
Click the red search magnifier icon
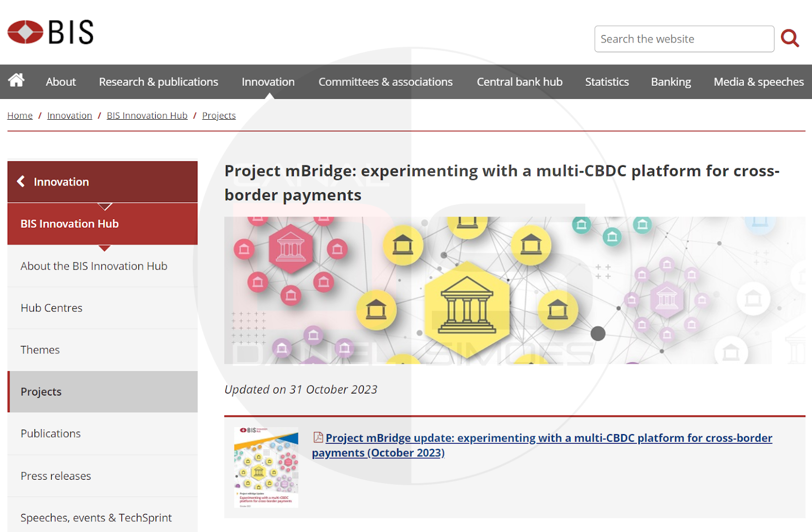790,38
